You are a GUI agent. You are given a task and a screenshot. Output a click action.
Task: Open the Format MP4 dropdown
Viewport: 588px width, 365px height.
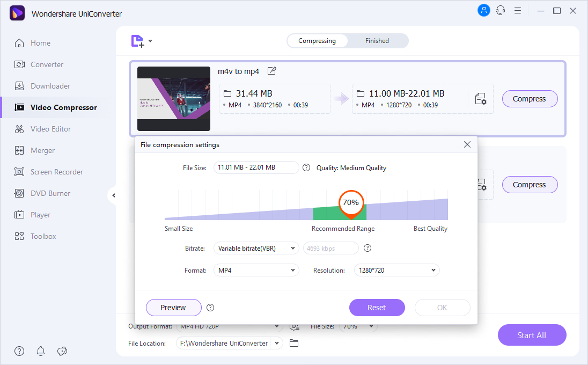[256, 270]
